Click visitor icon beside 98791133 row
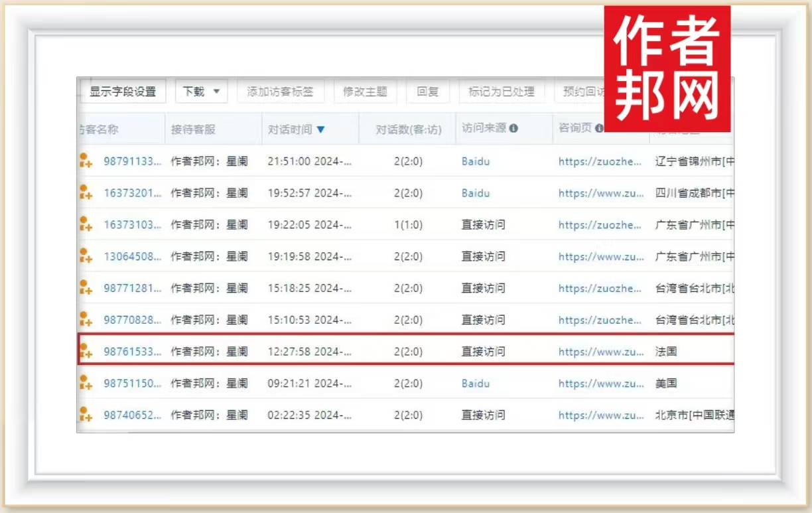The height and width of the screenshot is (513, 812). (x=86, y=161)
